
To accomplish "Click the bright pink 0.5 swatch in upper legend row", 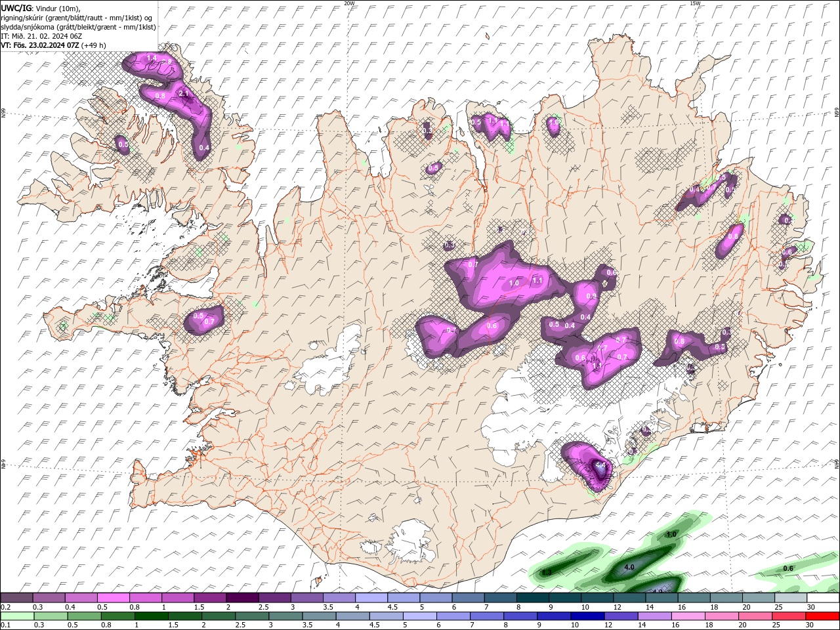I will pyautogui.click(x=113, y=598).
